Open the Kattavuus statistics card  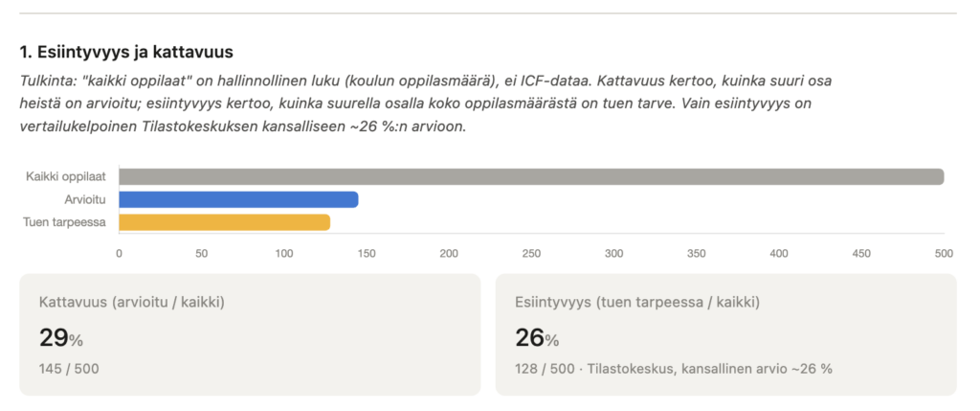[x=250, y=334]
